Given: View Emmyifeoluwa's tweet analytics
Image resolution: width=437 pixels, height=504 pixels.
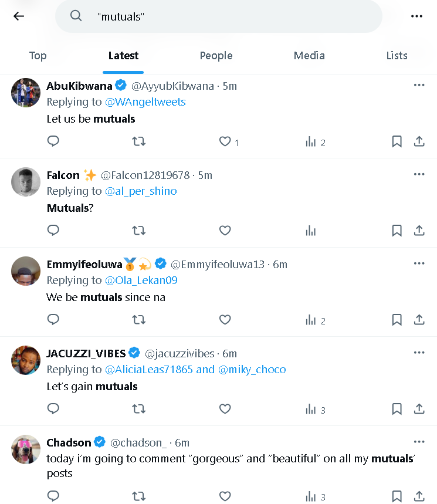Looking at the screenshot, I should [311, 320].
